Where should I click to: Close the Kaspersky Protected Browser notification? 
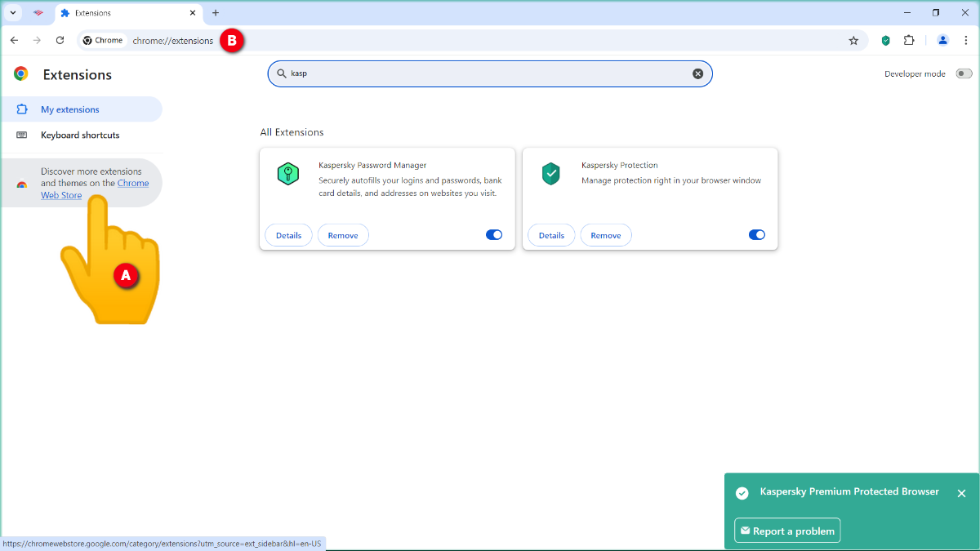pos(961,493)
